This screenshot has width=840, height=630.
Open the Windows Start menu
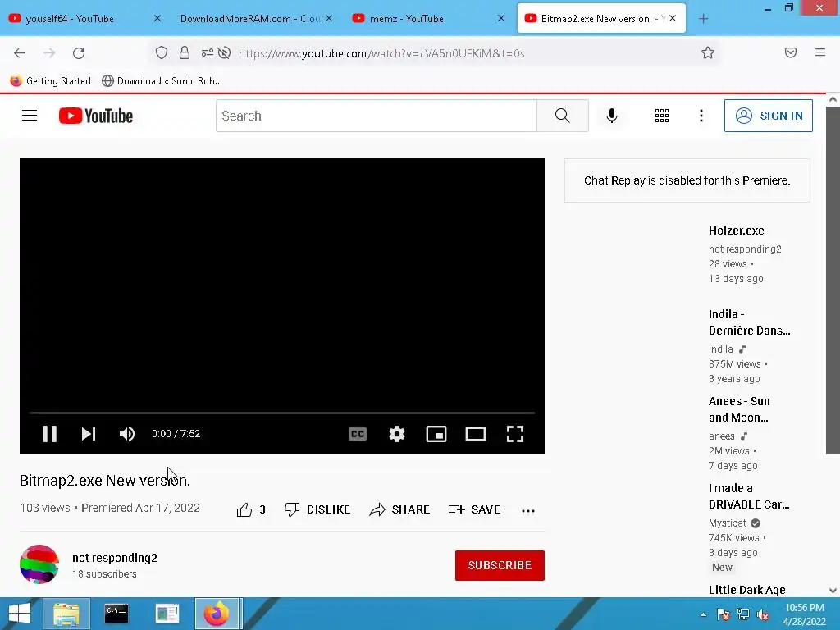pyautogui.click(x=20, y=614)
